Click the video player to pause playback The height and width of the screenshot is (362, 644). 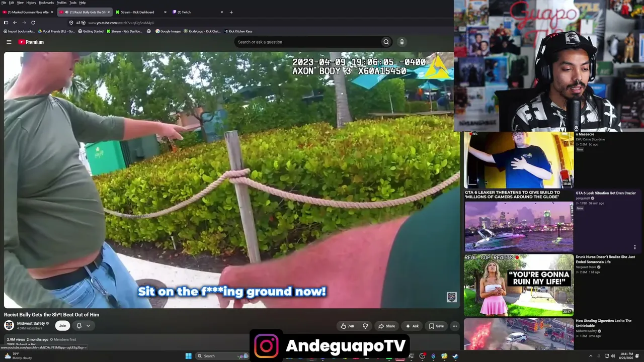[x=231, y=180]
